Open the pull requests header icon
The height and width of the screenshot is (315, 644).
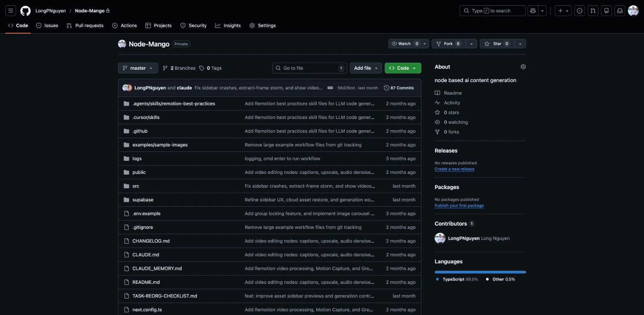click(x=593, y=11)
